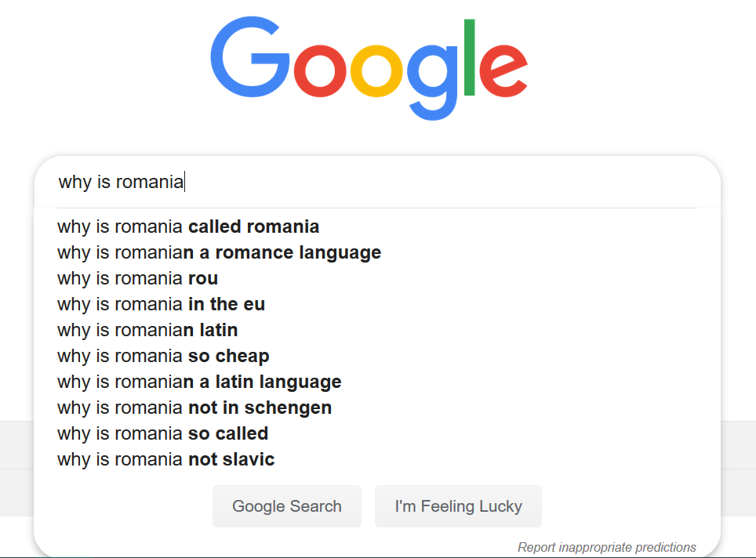Open the Report inappropriate predictions link
Screen dimensions: 756x558
(606, 547)
